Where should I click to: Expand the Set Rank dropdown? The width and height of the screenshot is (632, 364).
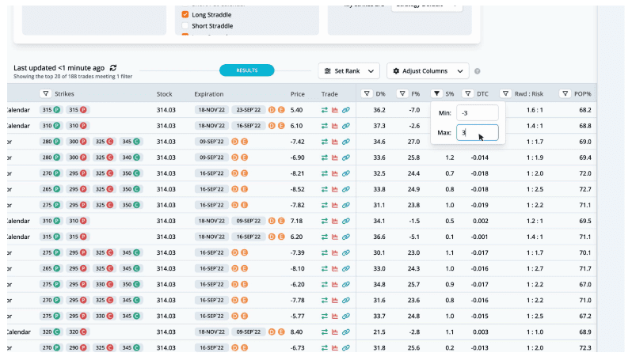coord(349,70)
